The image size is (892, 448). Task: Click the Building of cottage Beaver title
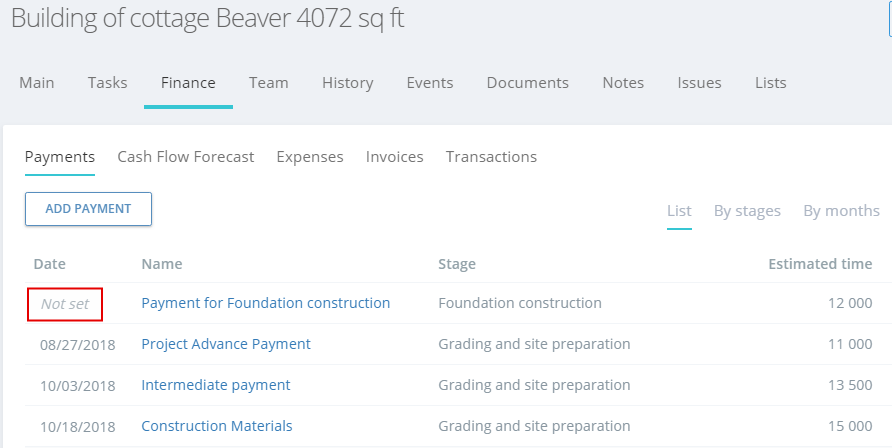pyautogui.click(x=208, y=18)
